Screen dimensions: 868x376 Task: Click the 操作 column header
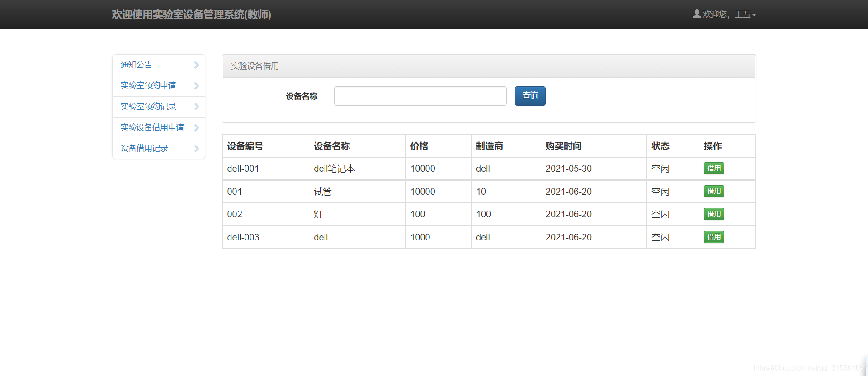727,146
